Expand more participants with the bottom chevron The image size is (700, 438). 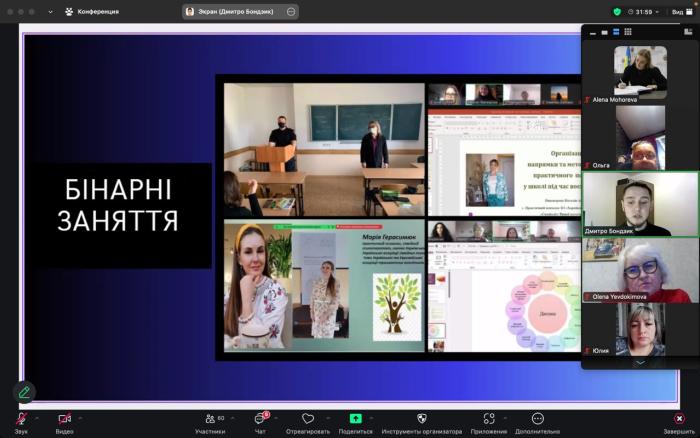pyautogui.click(x=639, y=362)
